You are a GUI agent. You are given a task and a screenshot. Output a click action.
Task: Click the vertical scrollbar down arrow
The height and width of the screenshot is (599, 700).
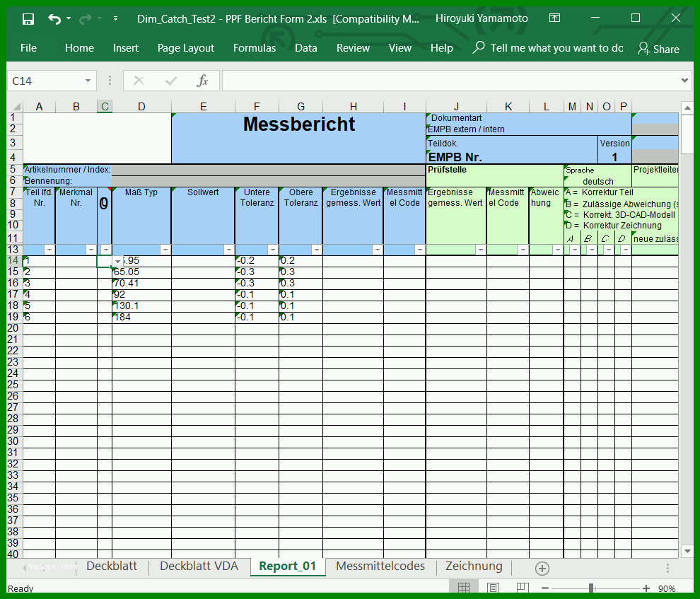[x=687, y=551]
